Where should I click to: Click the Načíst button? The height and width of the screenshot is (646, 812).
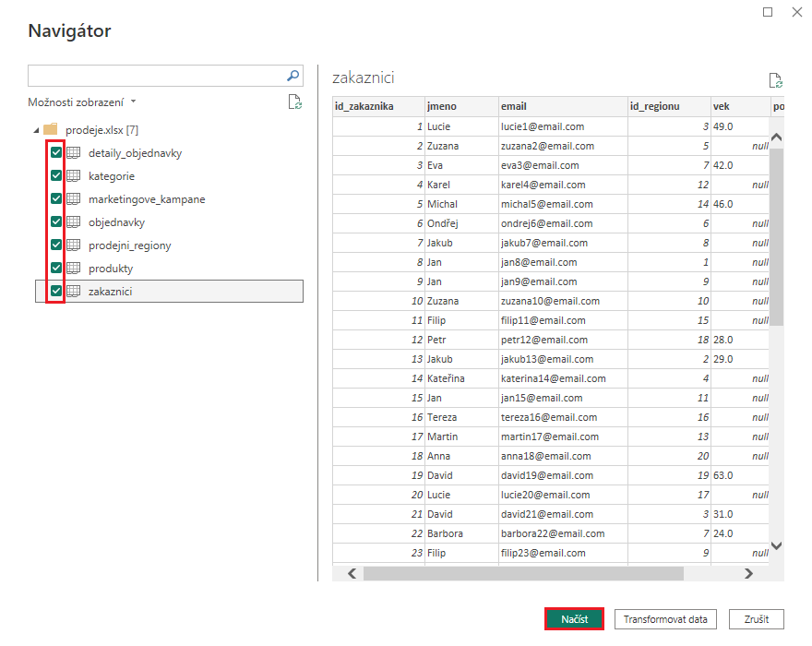(x=574, y=619)
